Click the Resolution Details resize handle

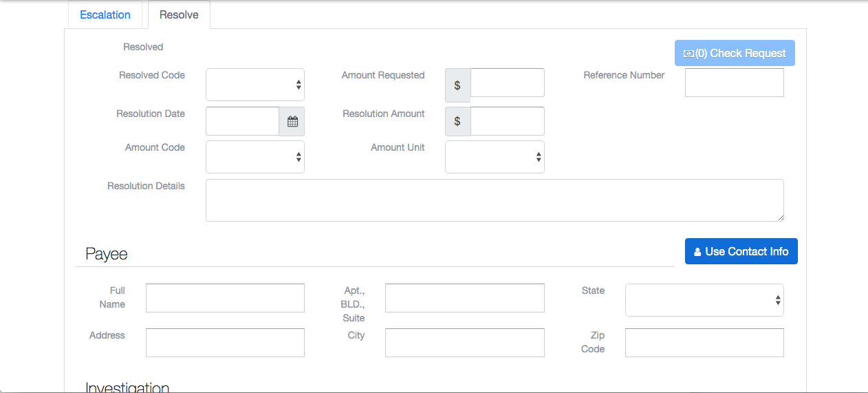pyautogui.click(x=780, y=217)
